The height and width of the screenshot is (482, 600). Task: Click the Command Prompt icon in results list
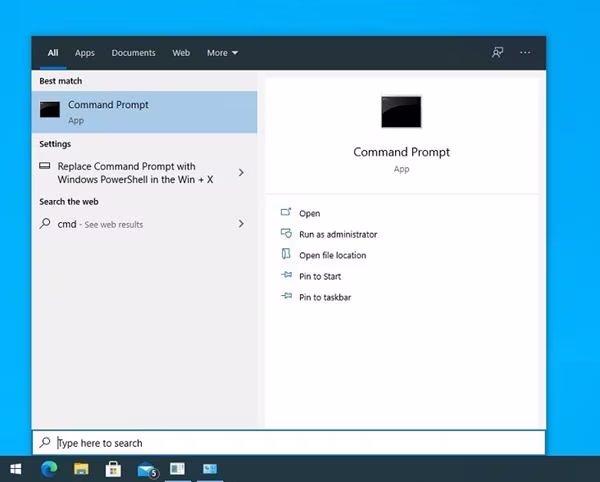click(x=50, y=109)
